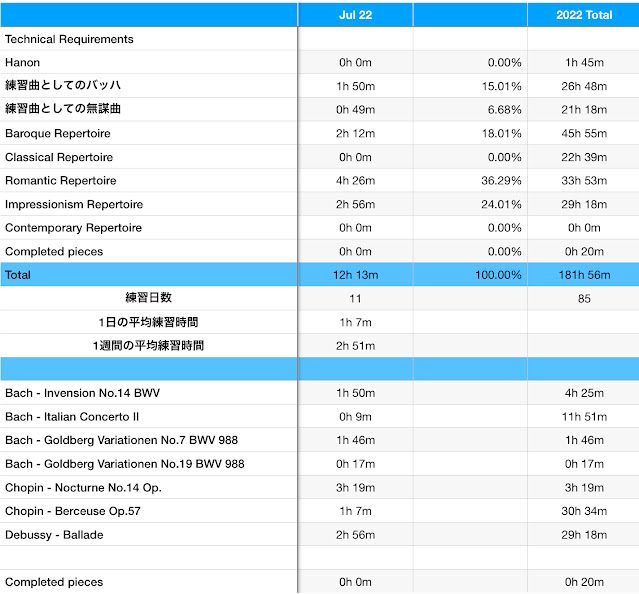Select the '2022 Total' column header
This screenshot has width=639, height=594.
pyautogui.click(x=584, y=15)
